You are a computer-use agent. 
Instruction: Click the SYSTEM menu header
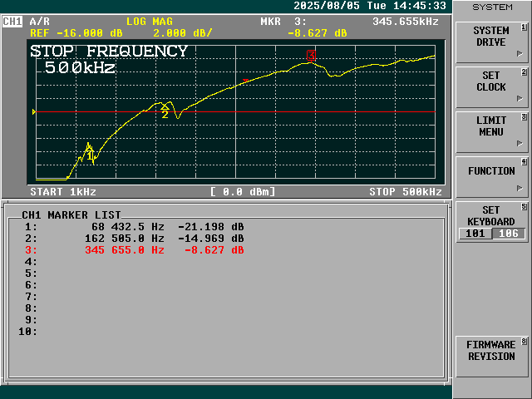(492, 7)
